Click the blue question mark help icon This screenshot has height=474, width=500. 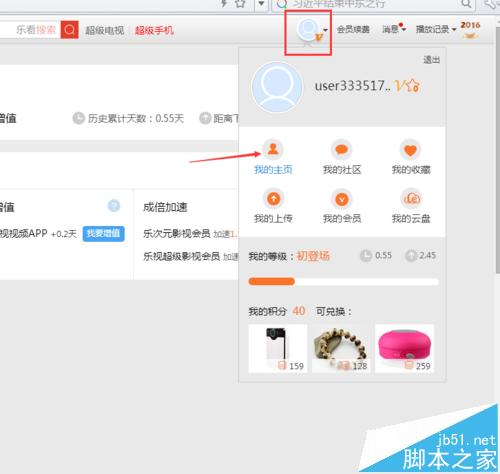tap(114, 206)
